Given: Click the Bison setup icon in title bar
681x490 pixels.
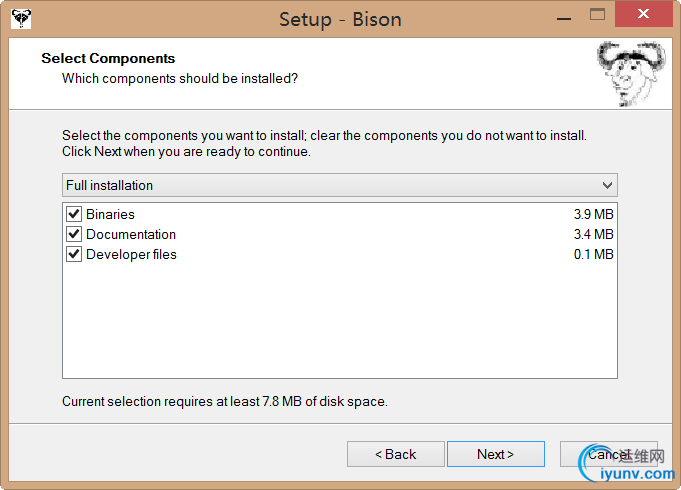Looking at the screenshot, I should tap(21, 18).
